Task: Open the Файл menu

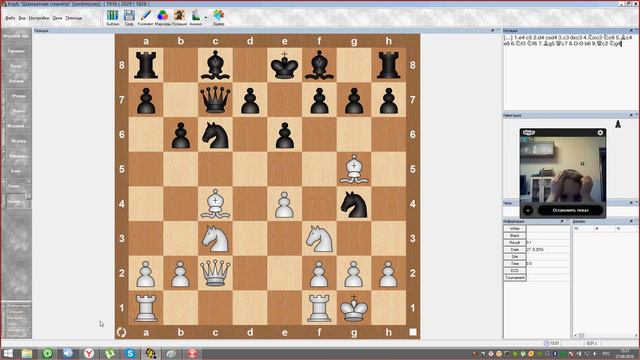Action: (x=10, y=18)
